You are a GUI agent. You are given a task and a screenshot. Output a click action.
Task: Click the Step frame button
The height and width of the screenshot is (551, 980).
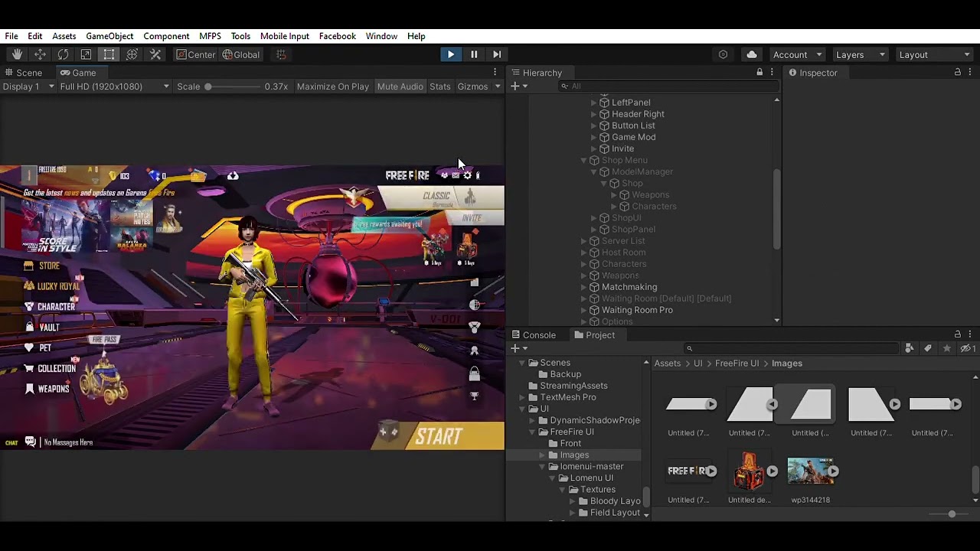497,54
